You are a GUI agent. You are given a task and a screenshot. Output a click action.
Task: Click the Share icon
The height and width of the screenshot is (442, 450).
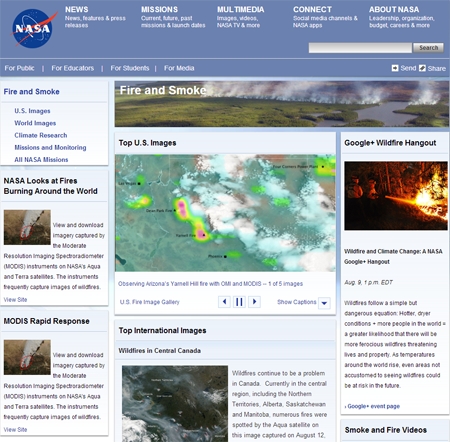(x=422, y=68)
